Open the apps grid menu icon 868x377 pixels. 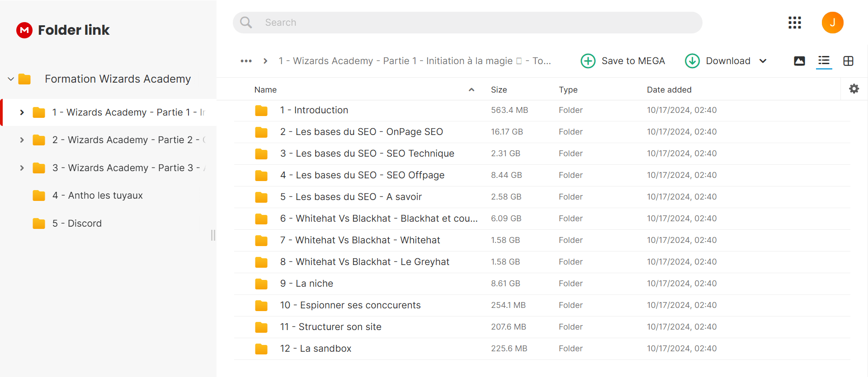pos(794,23)
